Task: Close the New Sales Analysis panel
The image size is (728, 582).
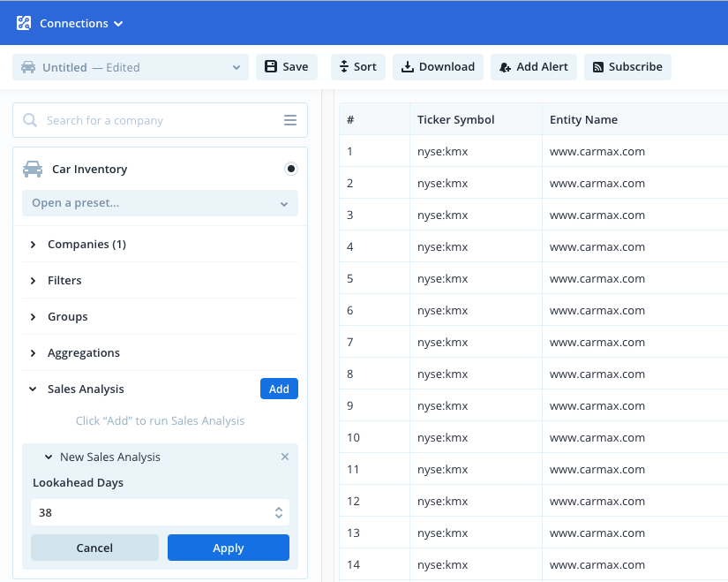Action: coord(285,457)
